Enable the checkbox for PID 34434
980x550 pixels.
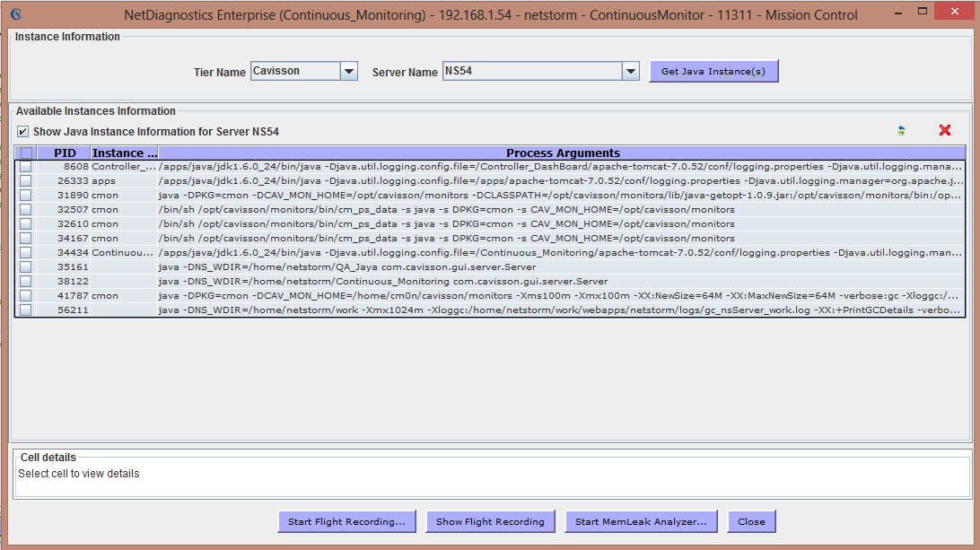[x=26, y=253]
